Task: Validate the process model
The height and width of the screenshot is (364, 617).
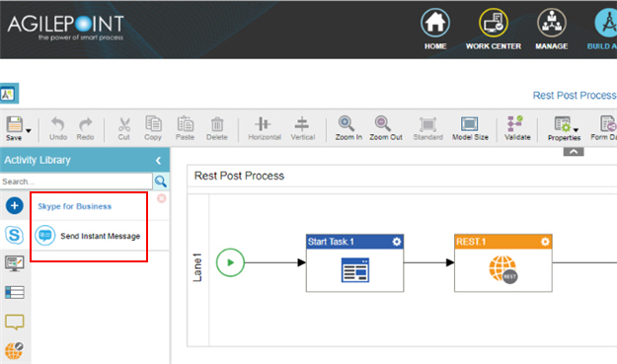Action: pos(517,128)
